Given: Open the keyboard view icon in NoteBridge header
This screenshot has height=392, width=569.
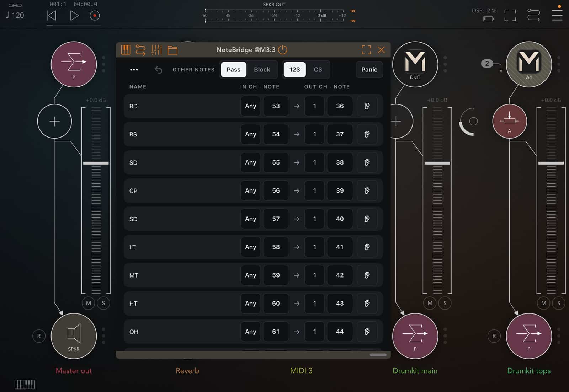Looking at the screenshot, I should coord(126,50).
